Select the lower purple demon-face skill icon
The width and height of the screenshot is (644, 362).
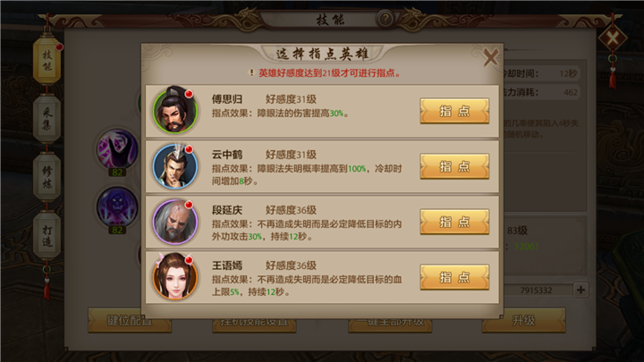tap(117, 206)
